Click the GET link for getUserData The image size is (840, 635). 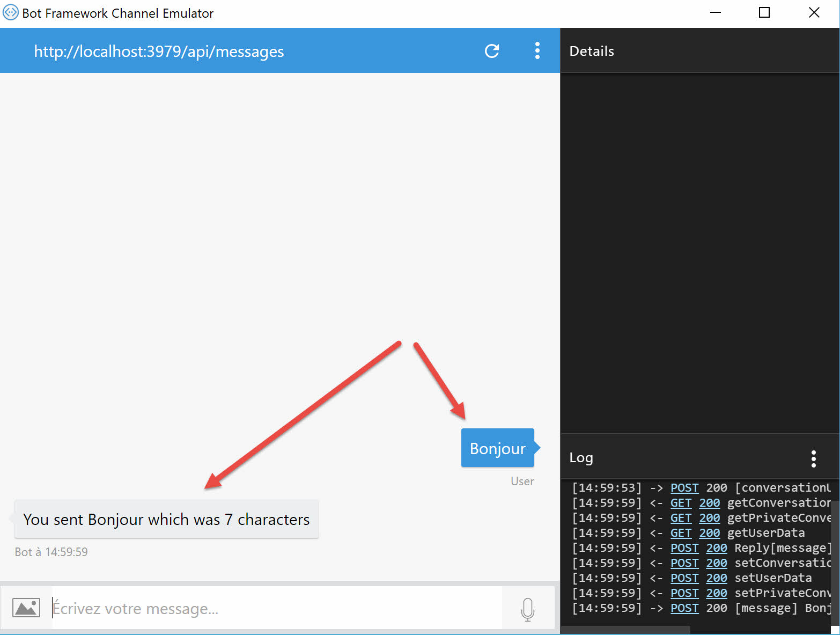click(x=681, y=532)
